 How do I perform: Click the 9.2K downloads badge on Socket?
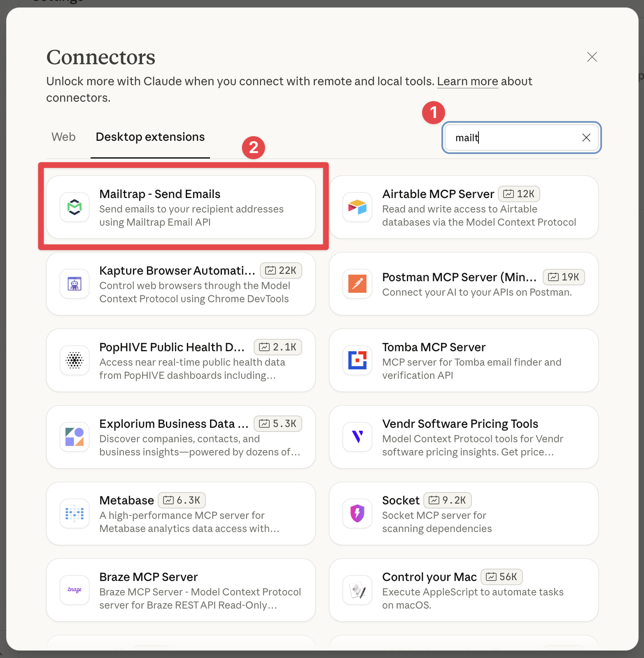tap(448, 500)
